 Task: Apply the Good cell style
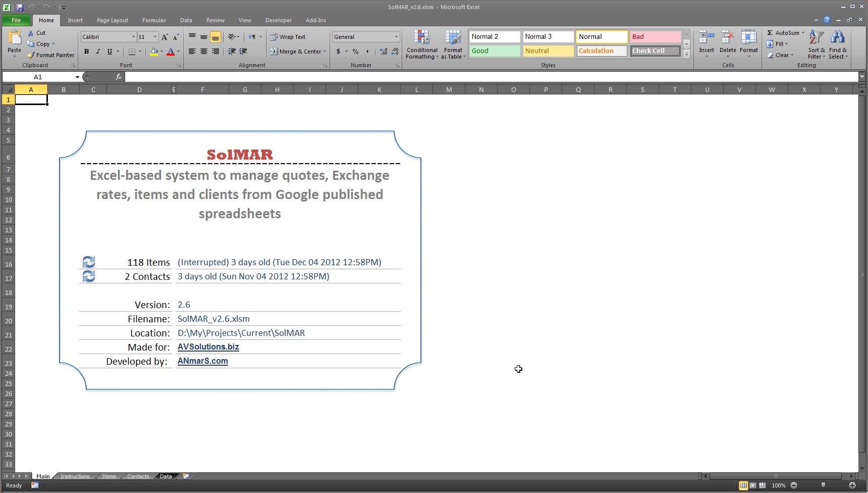(495, 51)
